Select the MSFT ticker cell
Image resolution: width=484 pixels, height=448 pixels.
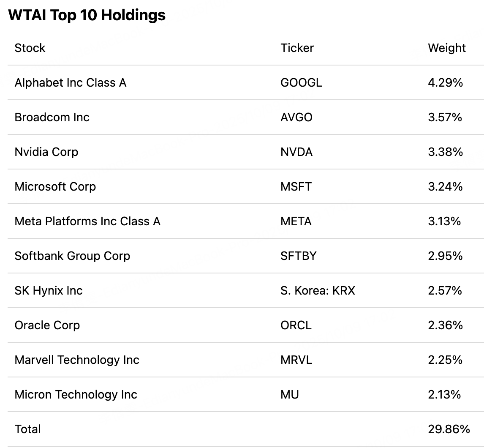[296, 186]
